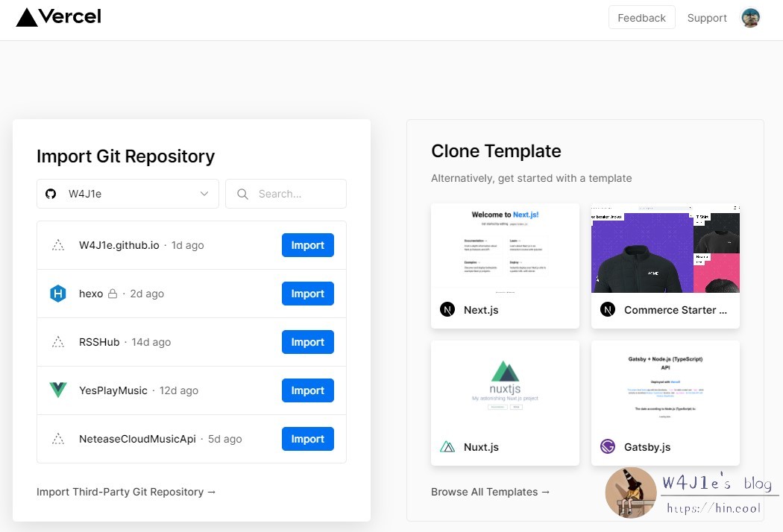This screenshot has height=532, width=783.
Task: Import the RSSHub repository
Action: tap(307, 341)
